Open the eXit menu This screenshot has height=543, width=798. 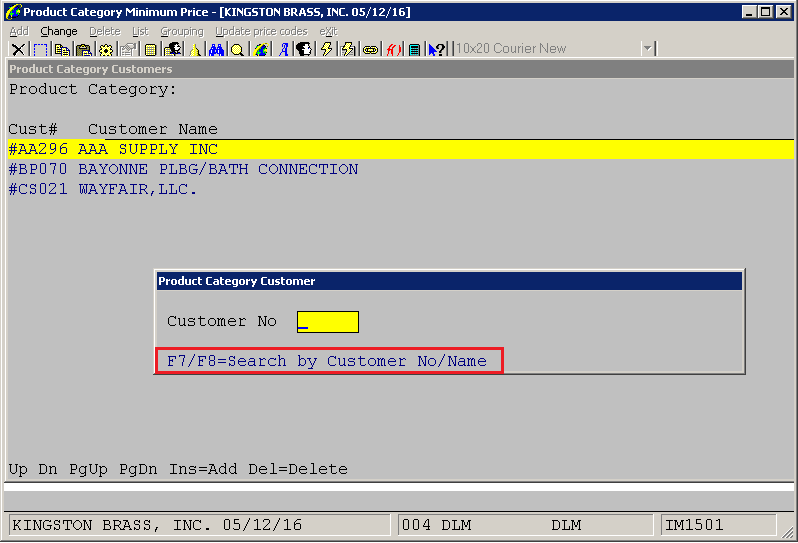click(328, 32)
